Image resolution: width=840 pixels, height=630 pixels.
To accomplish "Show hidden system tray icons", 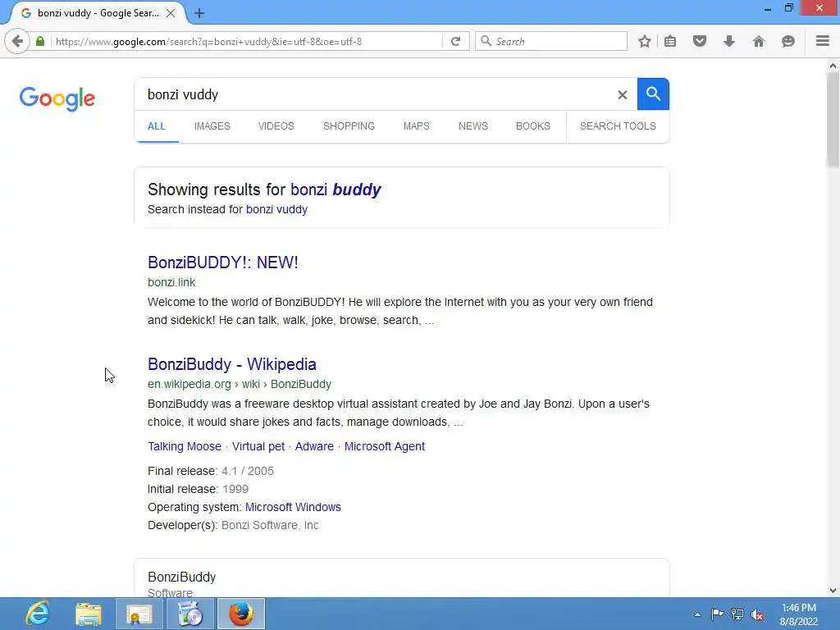I will (697, 614).
